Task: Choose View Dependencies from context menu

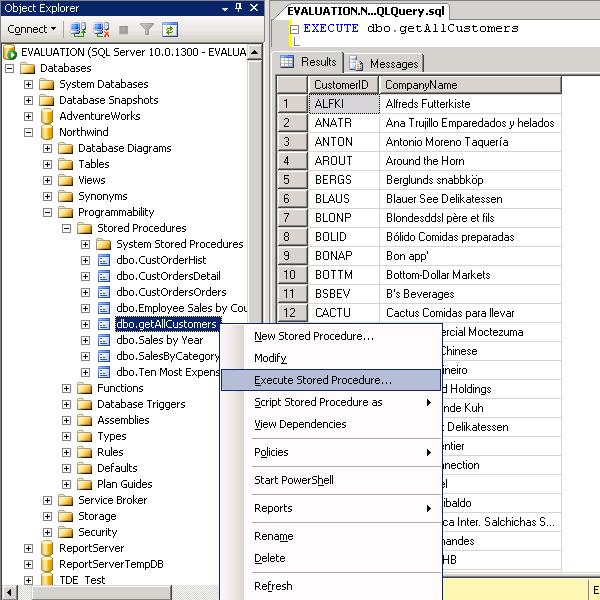Action: [331, 424]
